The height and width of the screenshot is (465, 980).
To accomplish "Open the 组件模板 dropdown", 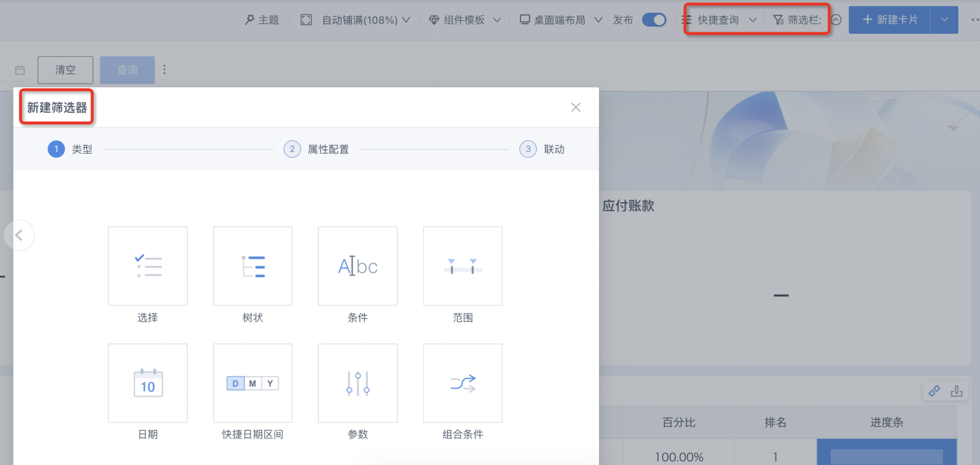I will tap(464, 20).
